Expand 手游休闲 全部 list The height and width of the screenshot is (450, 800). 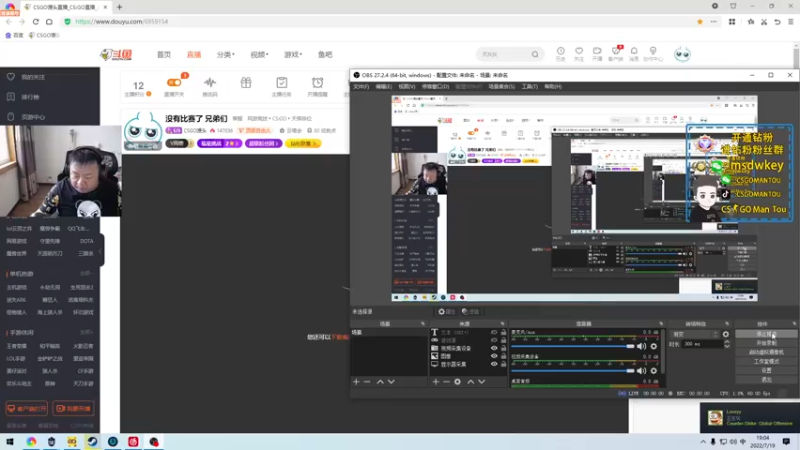[86, 333]
